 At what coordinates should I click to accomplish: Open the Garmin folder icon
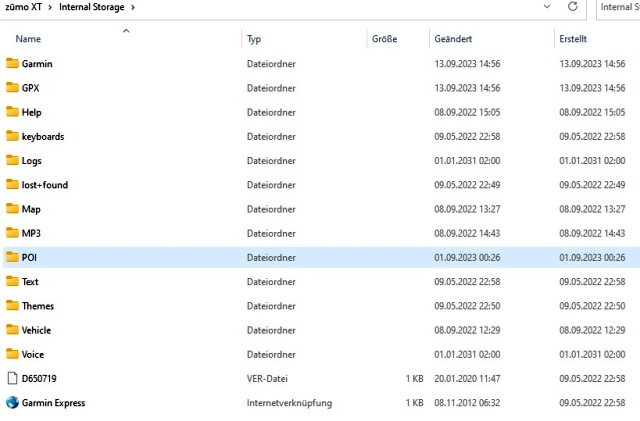(12, 63)
